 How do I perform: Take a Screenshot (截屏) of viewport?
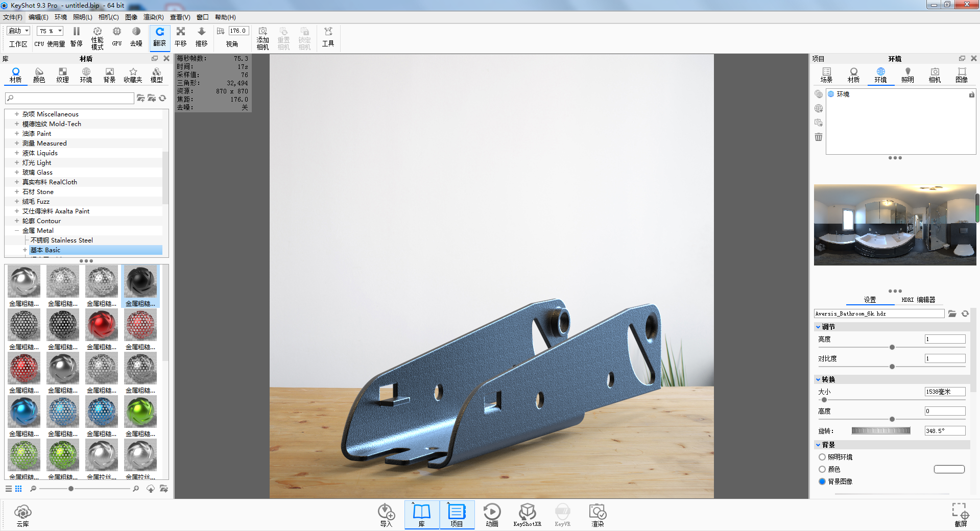(x=961, y=515)
